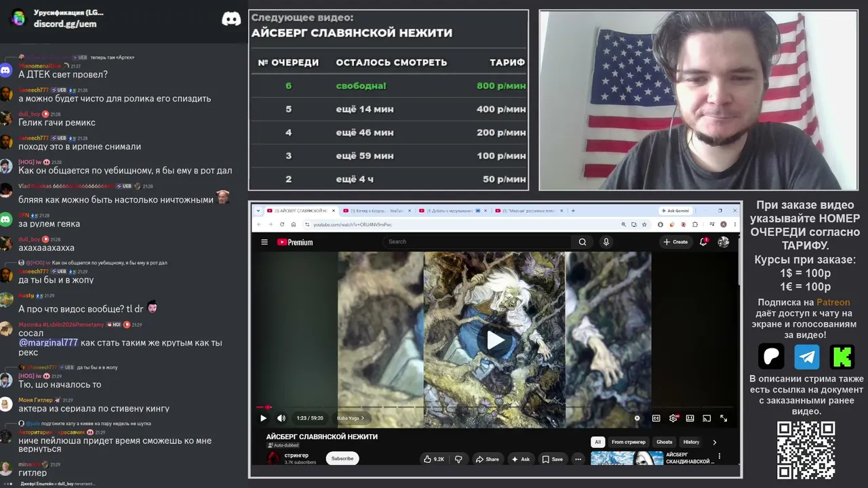Click video progress bar scrubber
The width and height of the screenshot is (868, 488).
click(269, 407)
